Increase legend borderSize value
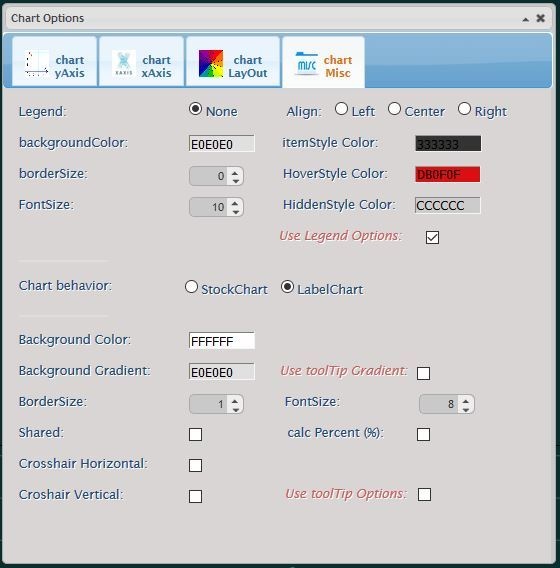 click(235, 172)
